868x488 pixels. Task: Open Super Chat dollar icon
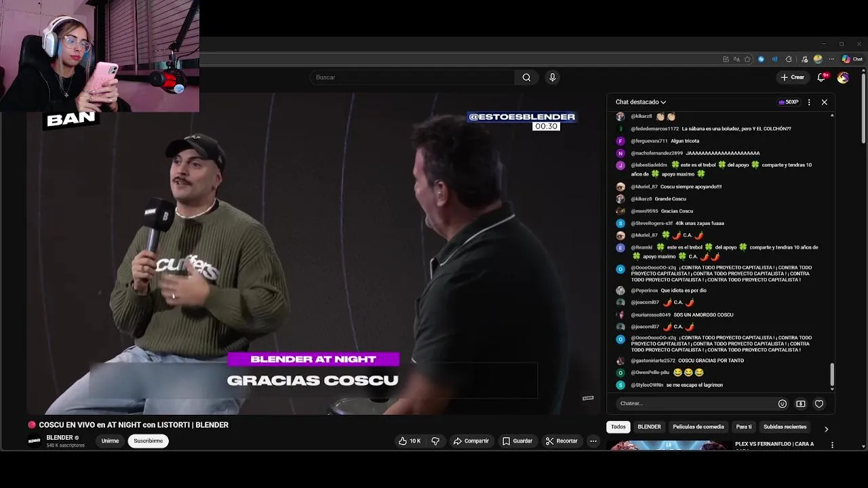[x=800, y=404]
